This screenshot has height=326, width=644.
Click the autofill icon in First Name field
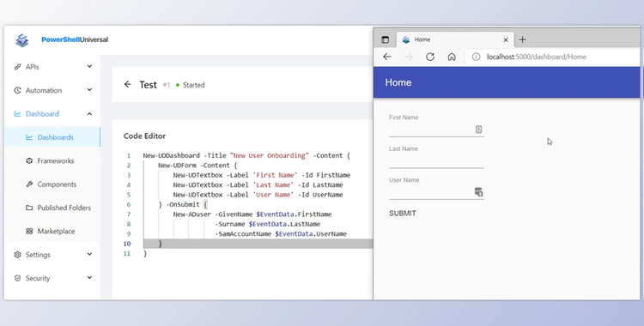478,129
